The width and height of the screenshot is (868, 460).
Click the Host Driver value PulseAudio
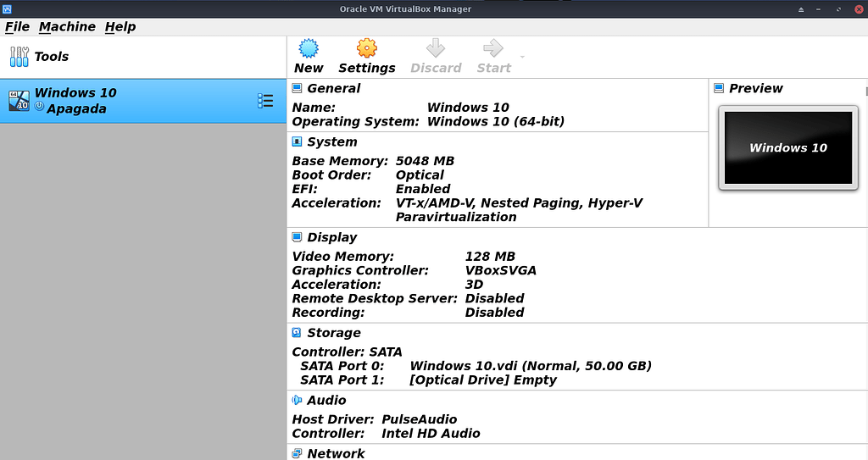pyautogui.click(x=419, y=419)
